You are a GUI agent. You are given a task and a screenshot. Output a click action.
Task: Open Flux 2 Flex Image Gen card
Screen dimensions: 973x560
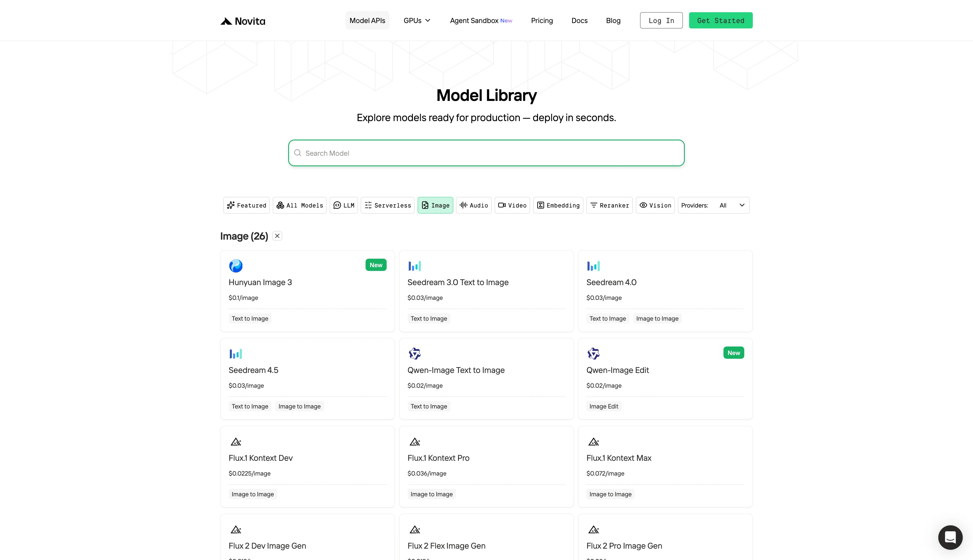[x=486, y=537]
